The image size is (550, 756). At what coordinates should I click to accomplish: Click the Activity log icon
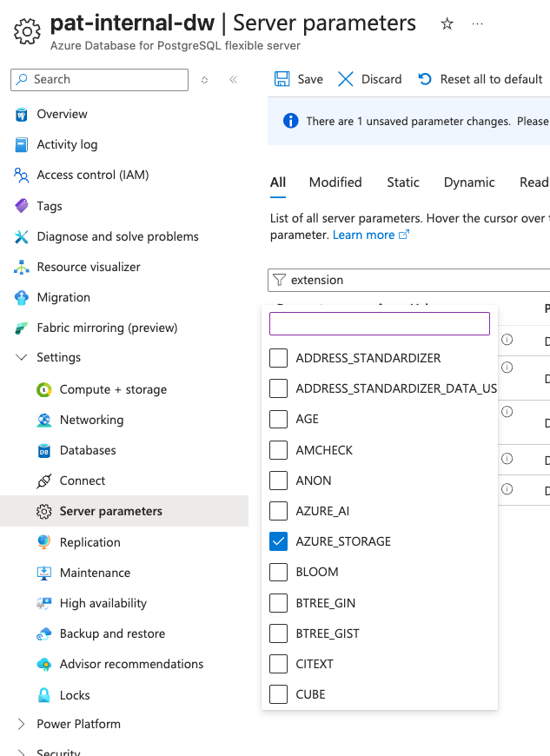pyautogui.click(x=21, y=144)
